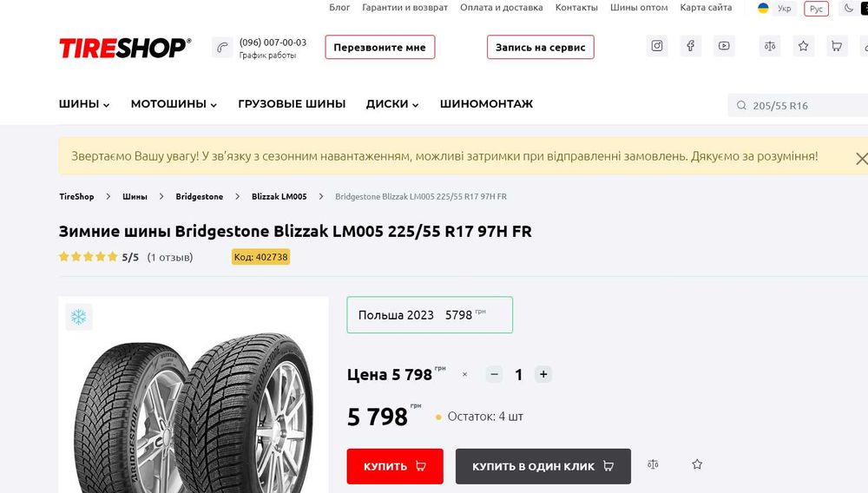
Task: Switch language to Укр
Action: [x=777, y=9]
